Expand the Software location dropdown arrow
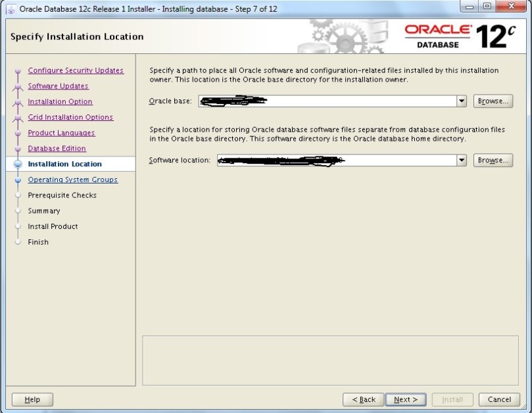Image resolution: width=532 pixels, height=413 pixels. [461, 160]
